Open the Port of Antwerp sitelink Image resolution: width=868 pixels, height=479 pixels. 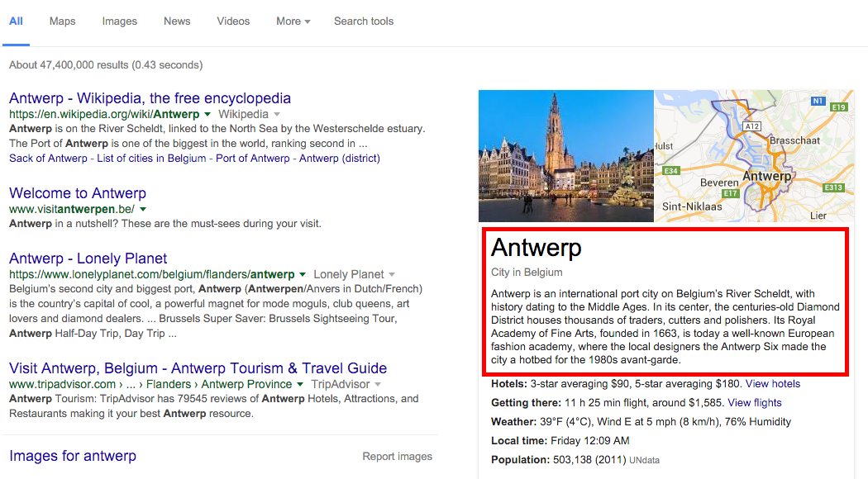click(252, 159)
